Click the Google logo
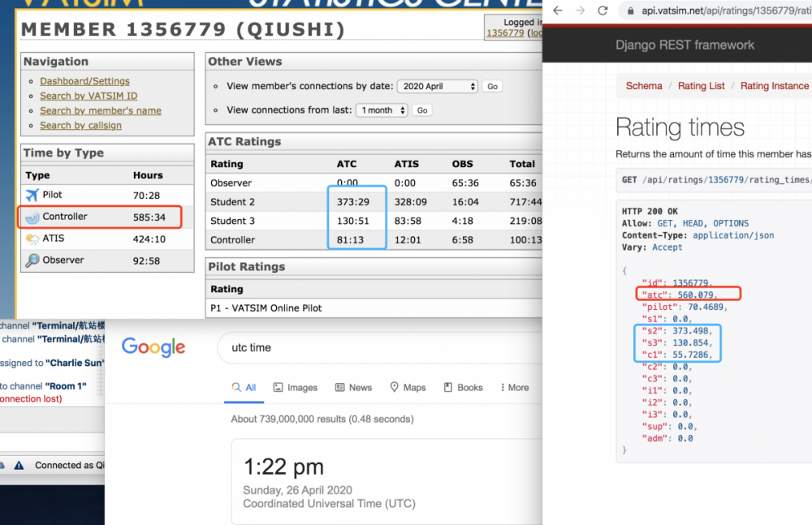This screenshot has height=525, width=812. (x=153, y=347)
